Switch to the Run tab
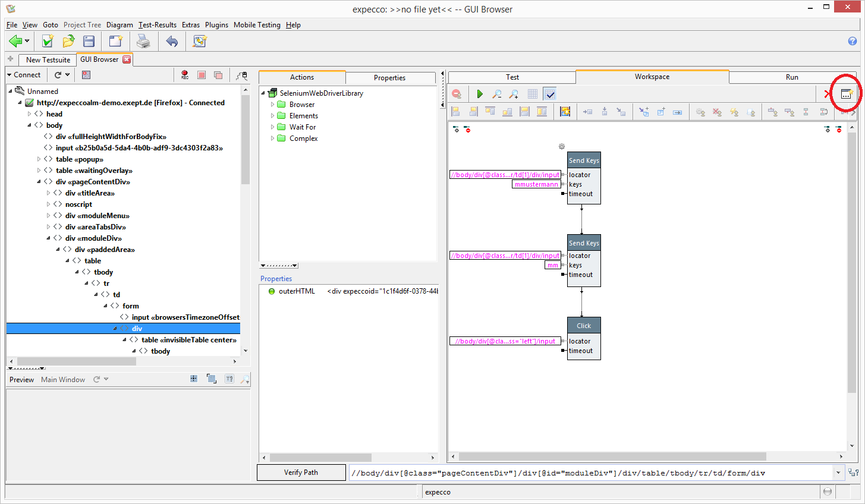865x504 pixels. (x=791, y=77)
